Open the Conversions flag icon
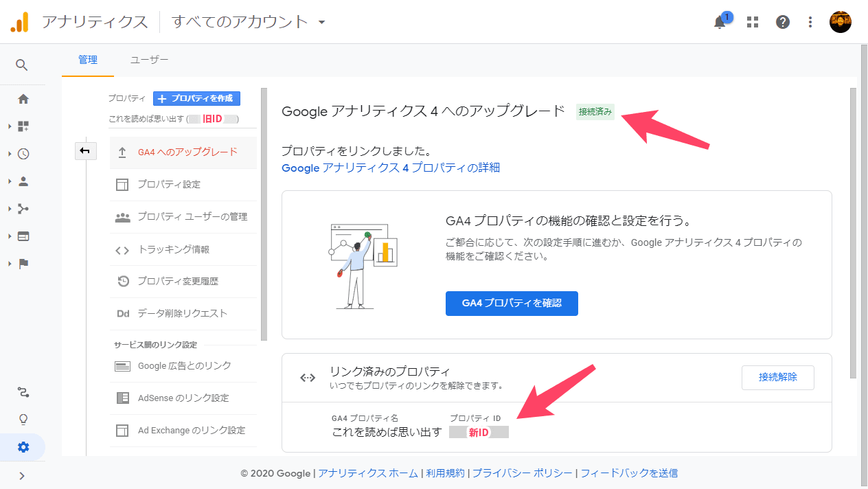Screen dimensions: 868x489 23,264
